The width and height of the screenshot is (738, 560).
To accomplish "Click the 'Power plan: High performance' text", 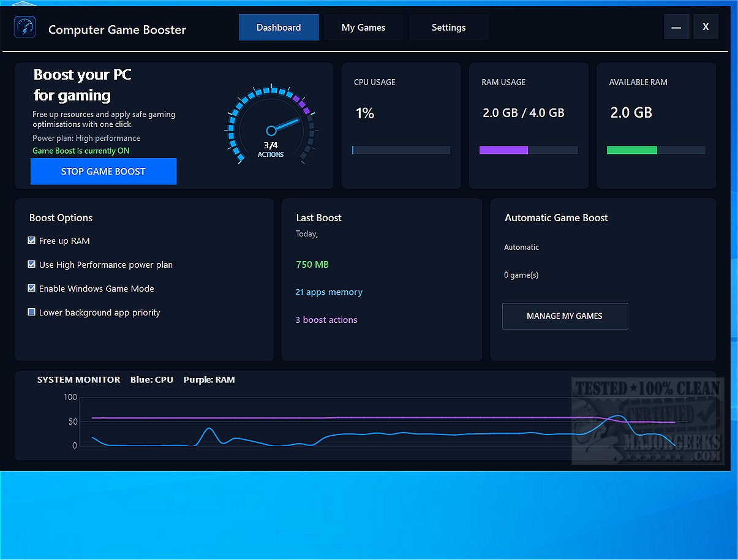I will [x=86, y=138].
